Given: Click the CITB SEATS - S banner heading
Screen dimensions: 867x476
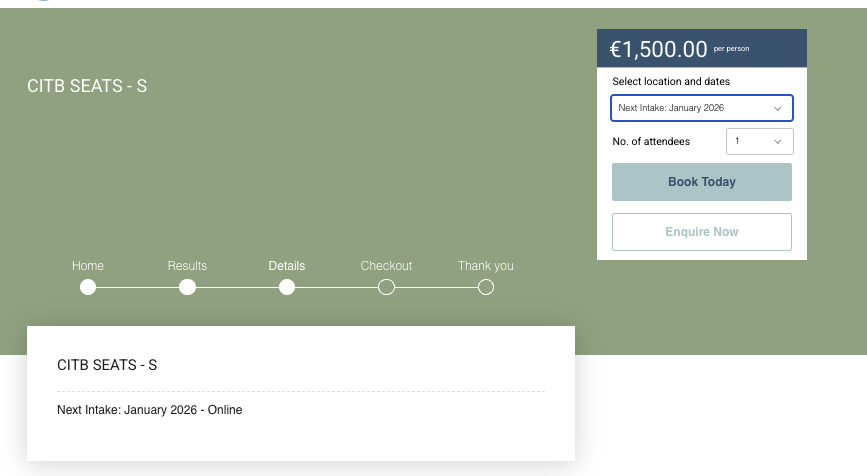Looking at the screenshot, I should point(87,86).
